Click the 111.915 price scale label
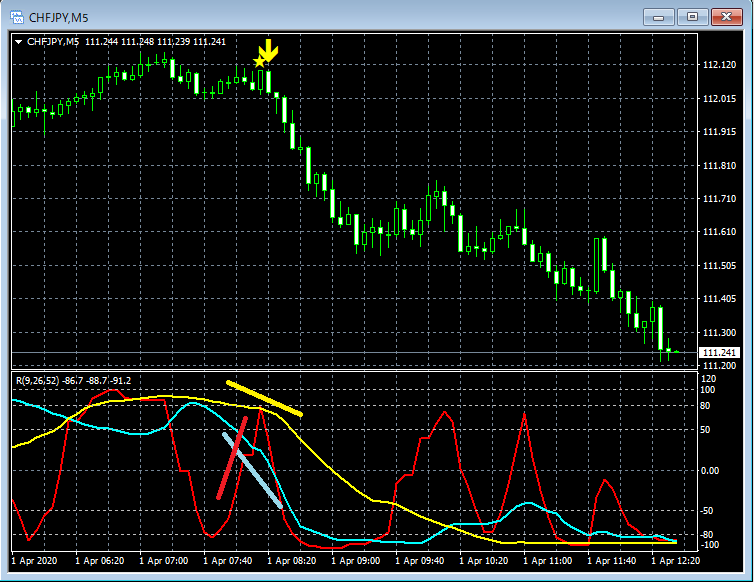Screen dimensions: 754x582 (719, 132)
